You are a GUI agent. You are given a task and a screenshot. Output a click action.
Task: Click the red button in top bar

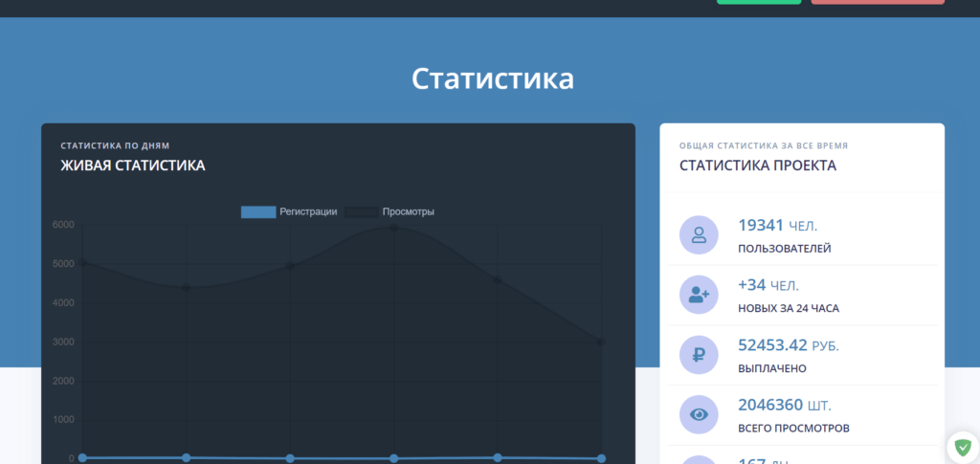point(878,2)
